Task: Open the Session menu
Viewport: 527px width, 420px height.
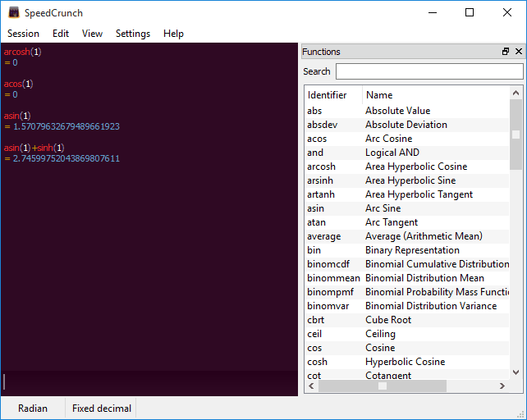Action: (23, 34)
